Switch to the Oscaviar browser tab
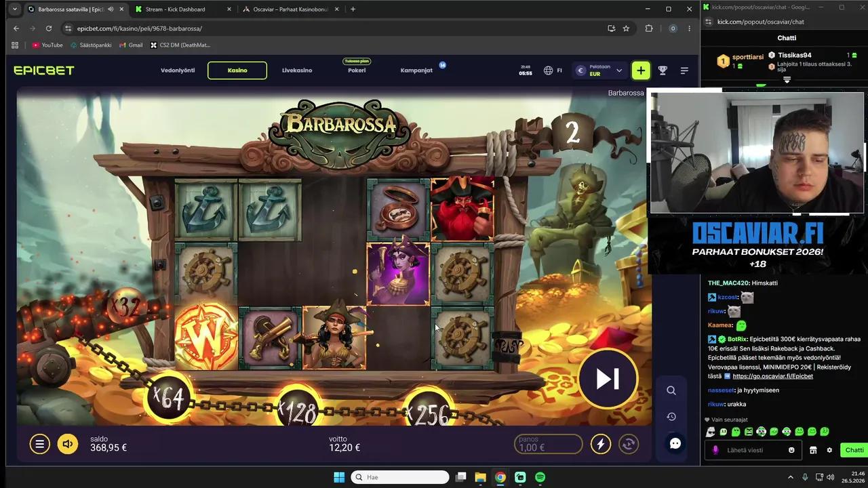The width and height of the screenshot is (868, 488). 292,9
